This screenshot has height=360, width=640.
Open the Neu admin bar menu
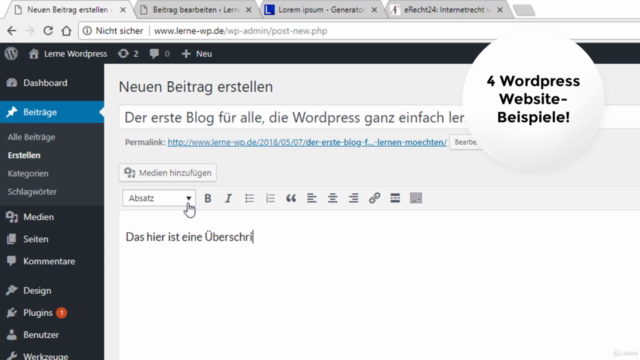click(197, 54)
